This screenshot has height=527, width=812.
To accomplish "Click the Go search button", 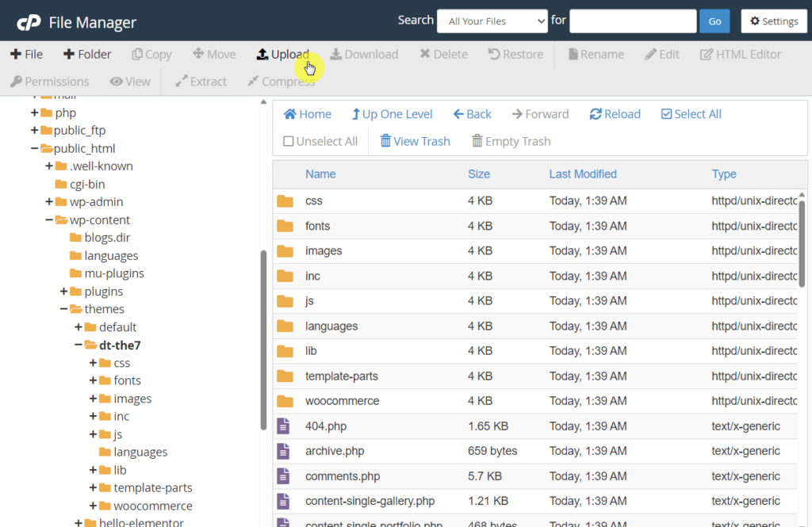I will tap(714, 21).
